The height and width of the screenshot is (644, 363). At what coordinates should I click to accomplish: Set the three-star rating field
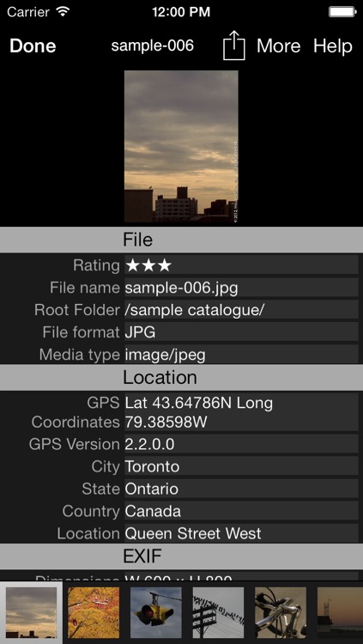pos(241,265)
